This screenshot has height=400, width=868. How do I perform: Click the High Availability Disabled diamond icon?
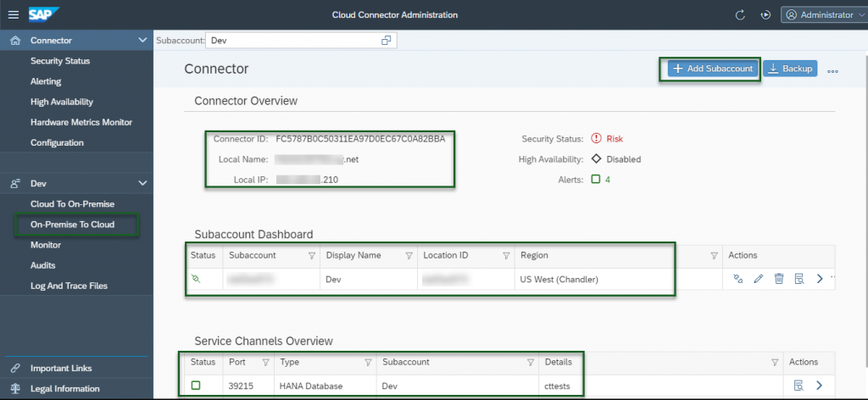tap(596, 159)
